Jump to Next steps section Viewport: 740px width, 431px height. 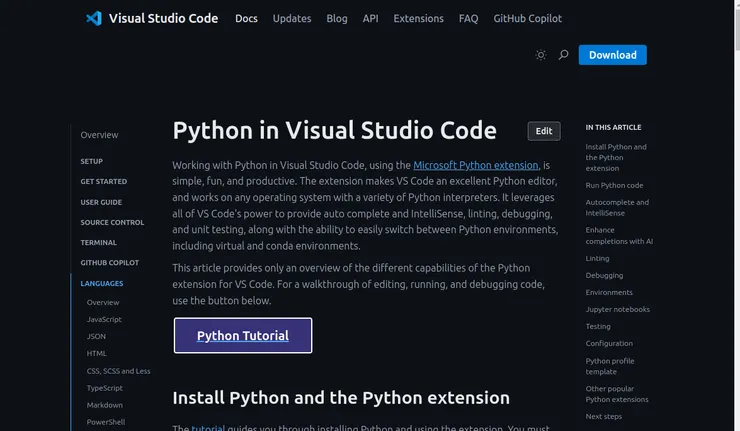[604, 417]
